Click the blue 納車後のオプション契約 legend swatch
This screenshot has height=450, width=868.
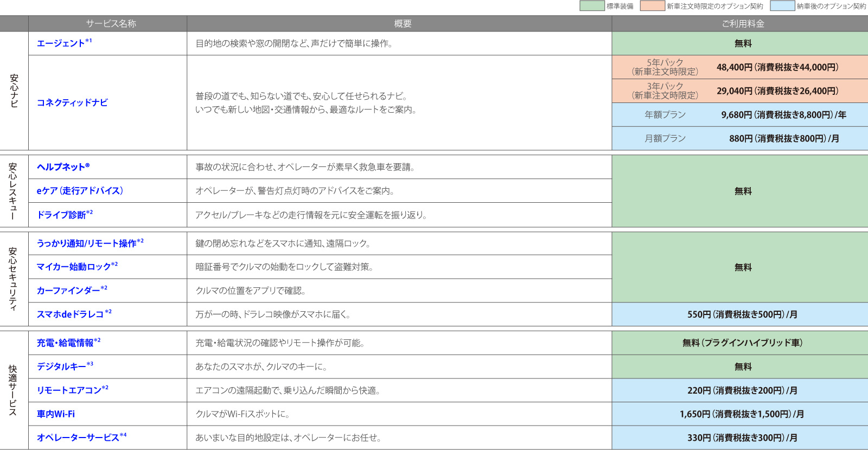[782, 6]
